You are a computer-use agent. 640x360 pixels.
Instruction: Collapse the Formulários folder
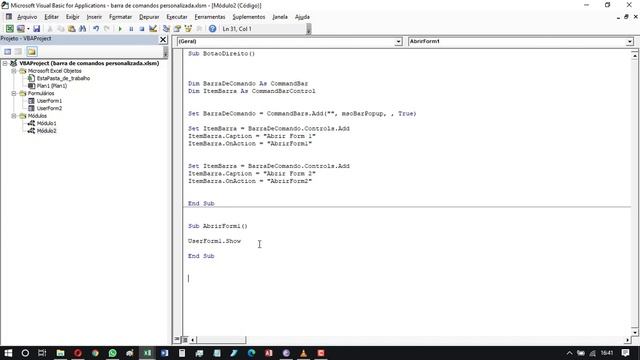pyautogui.click(x=14, y=93)
